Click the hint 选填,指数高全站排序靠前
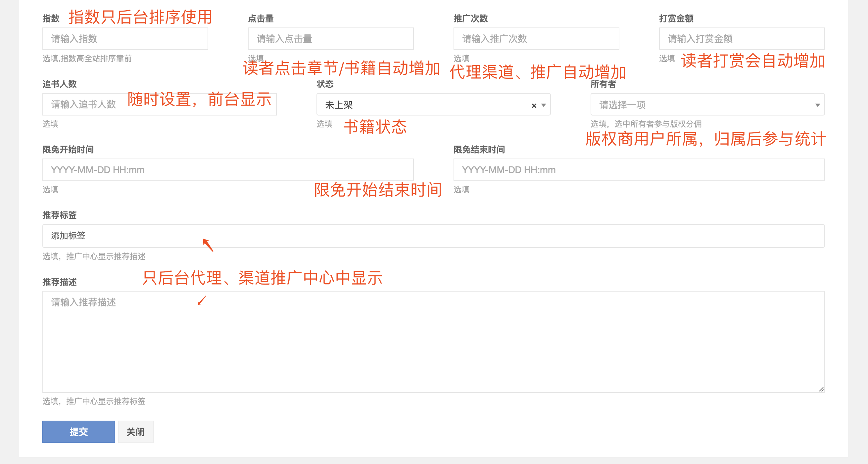 (87, 58)
